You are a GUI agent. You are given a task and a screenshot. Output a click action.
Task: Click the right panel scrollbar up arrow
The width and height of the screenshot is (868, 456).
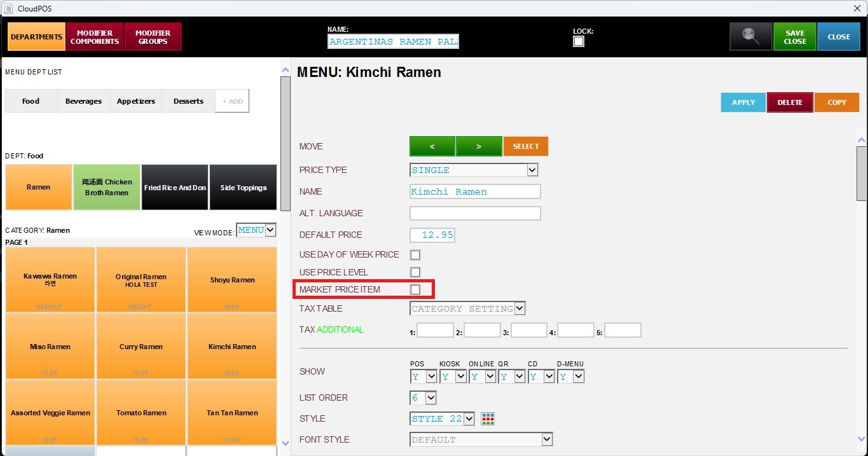point(862,140)
